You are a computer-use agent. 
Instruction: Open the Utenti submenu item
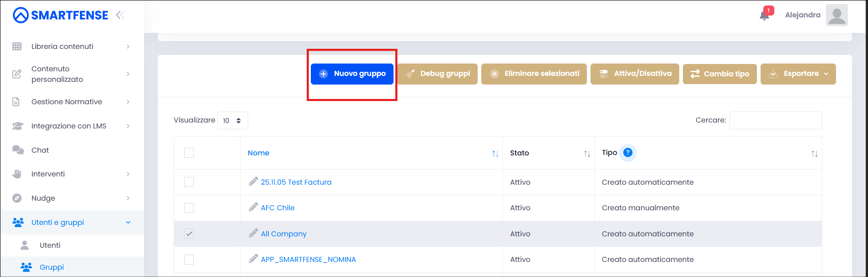pyautogui.click(x=72, y=245)
